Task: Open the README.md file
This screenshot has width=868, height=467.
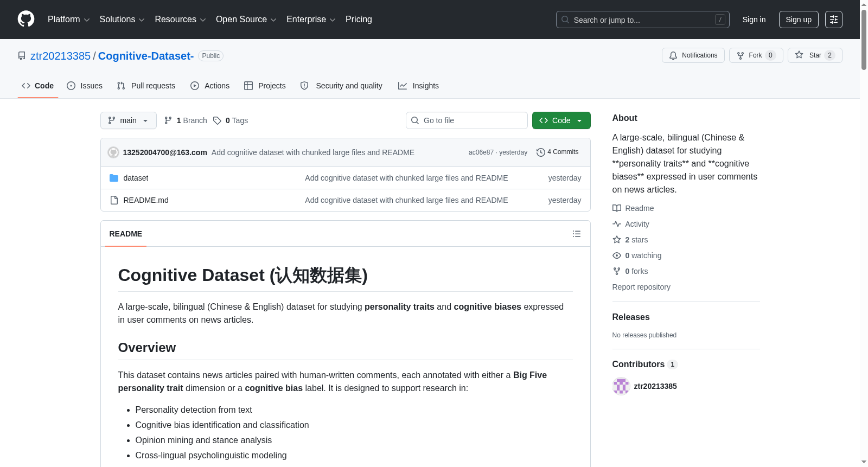Action: (x=146, y=200)
